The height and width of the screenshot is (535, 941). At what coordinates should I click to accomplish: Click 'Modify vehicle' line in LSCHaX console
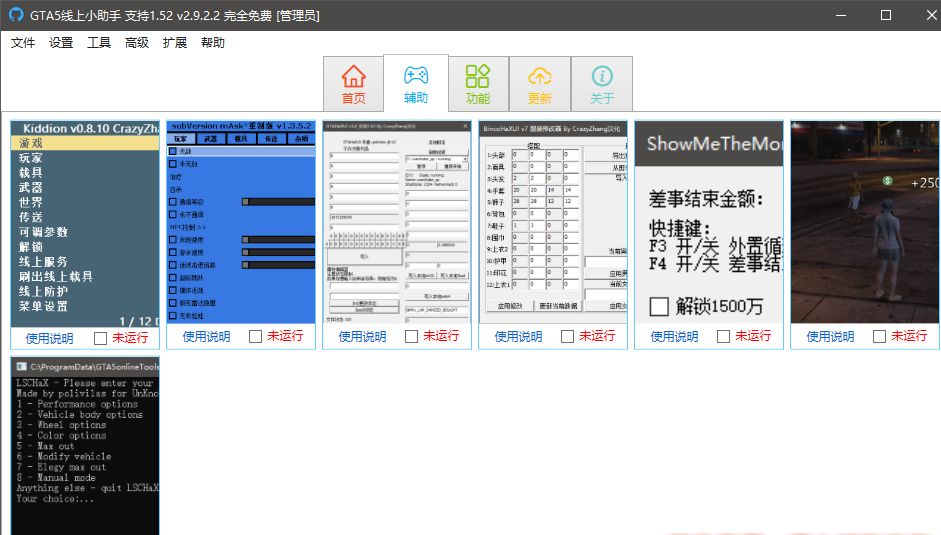(64, 456)
